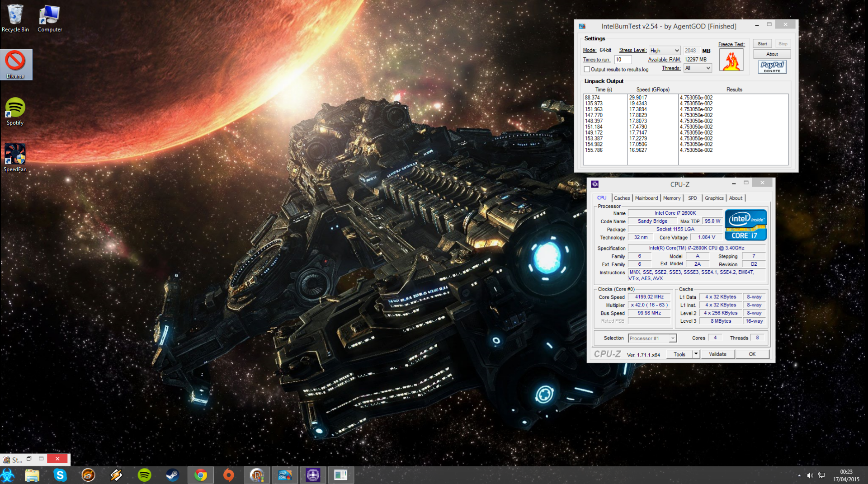Click the Stop button in IntelBurnTest

point(783,44)
